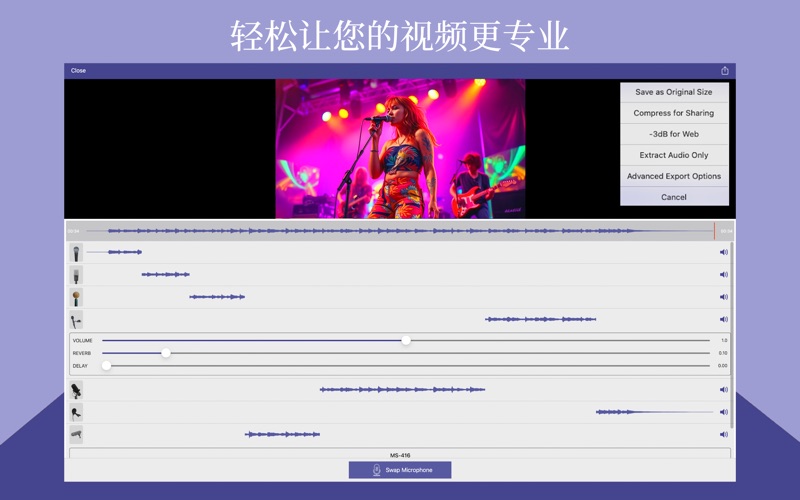
Task: Click the vertical scrollbar of track list
Action: coord(733,335)
